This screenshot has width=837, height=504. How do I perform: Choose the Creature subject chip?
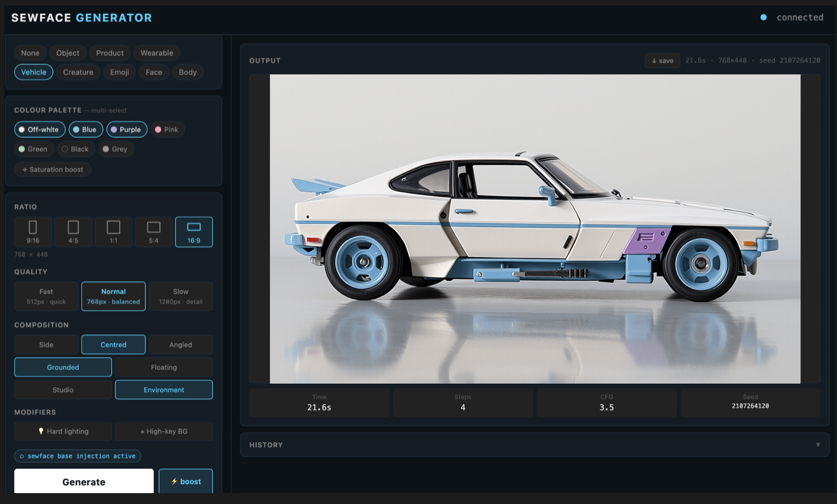tap(78, 72)
